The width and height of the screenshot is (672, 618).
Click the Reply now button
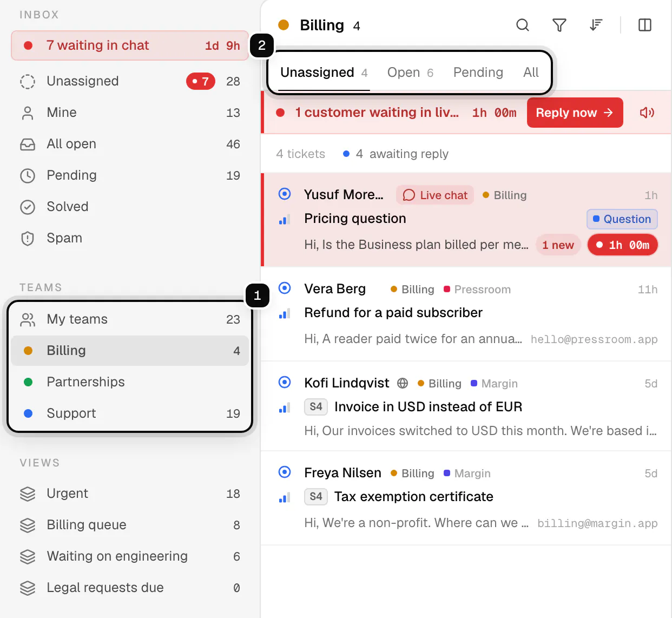click(575, 113)
